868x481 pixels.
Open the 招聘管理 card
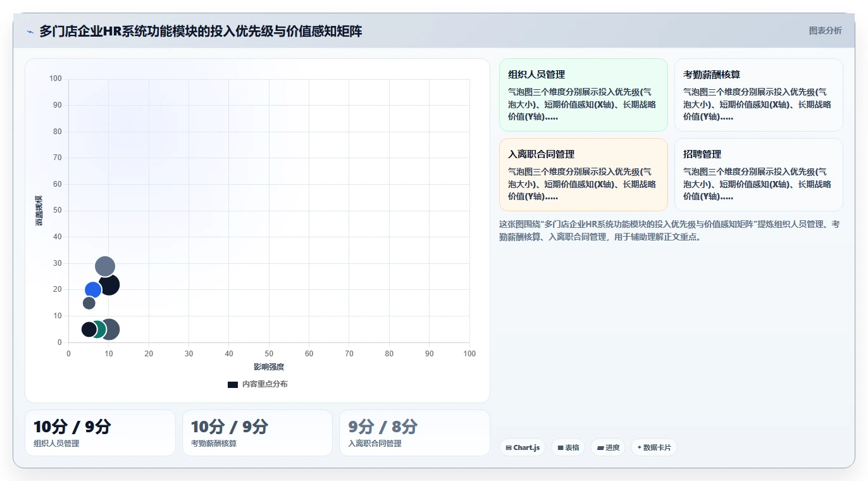pyautogui.click(x=759, y=175)
